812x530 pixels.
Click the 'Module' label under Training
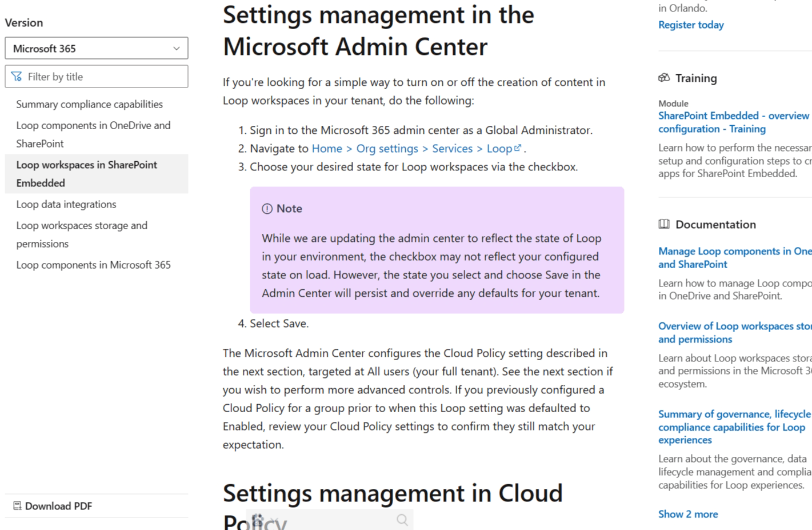[x=673, y=103]
